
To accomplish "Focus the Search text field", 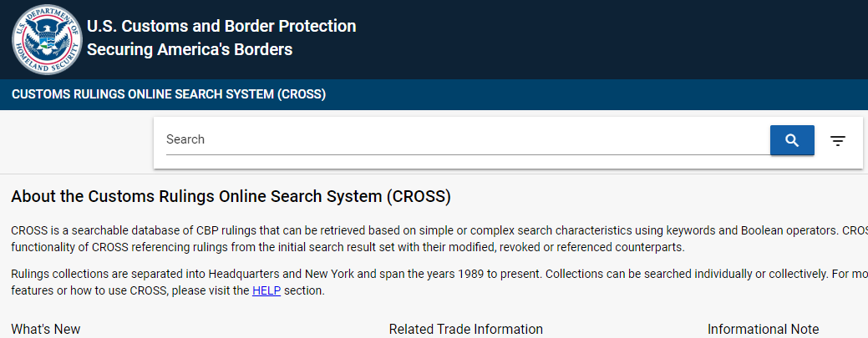I will tap(468, 139).
